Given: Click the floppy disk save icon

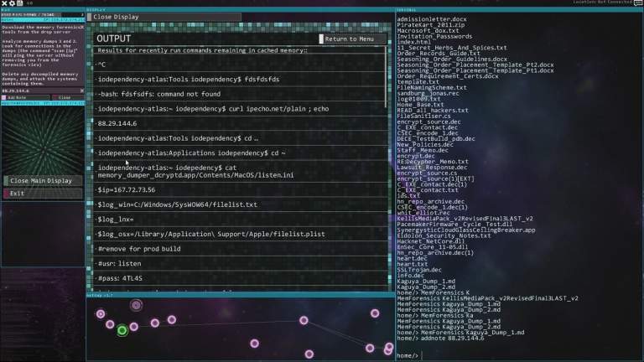Looking at the screenshot, I should [x=19, y=3].
